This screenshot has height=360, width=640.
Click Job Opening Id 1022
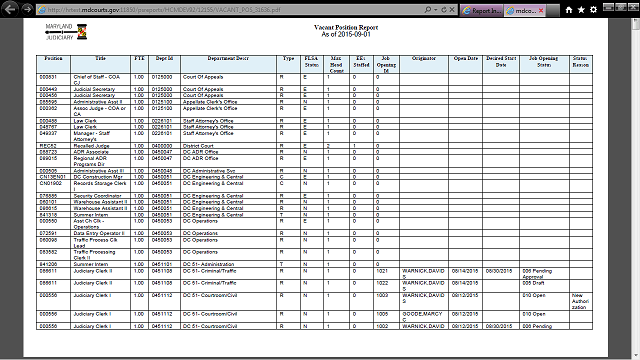(386, 286)
